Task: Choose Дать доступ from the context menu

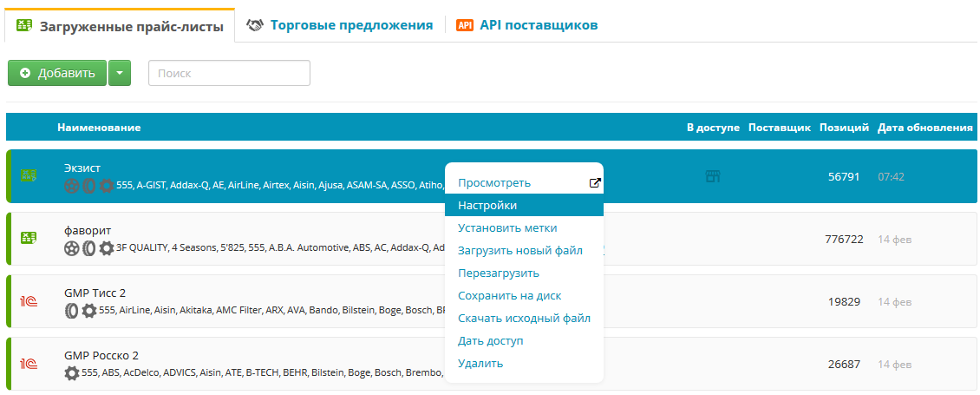Action: (491, 341)
